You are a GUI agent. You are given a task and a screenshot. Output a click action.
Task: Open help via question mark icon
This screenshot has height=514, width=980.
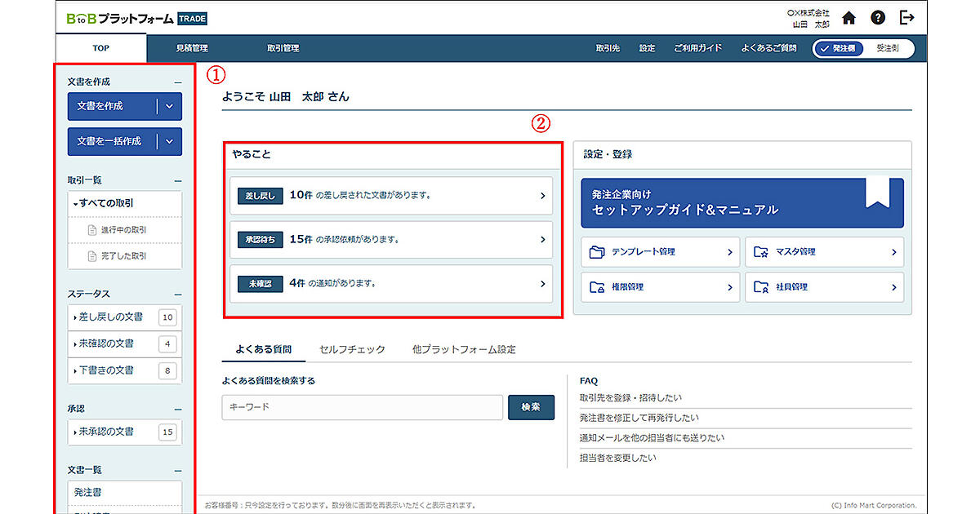click(877, 17)
